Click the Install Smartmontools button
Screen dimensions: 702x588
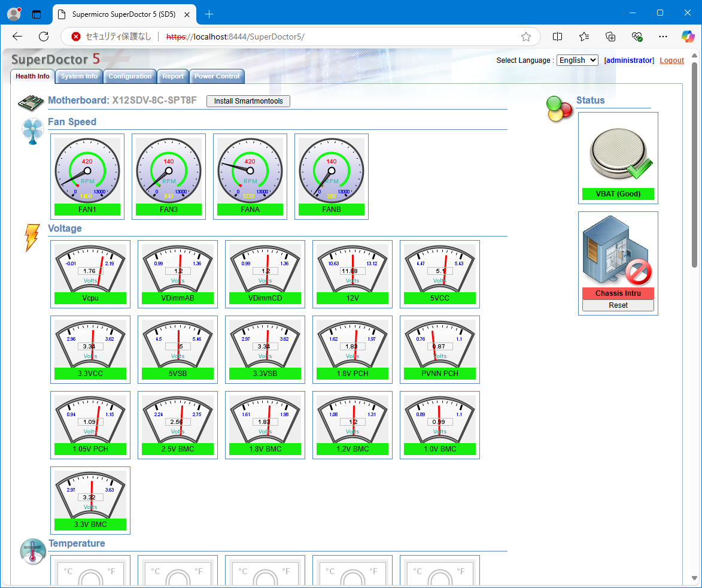click(248, 101)
